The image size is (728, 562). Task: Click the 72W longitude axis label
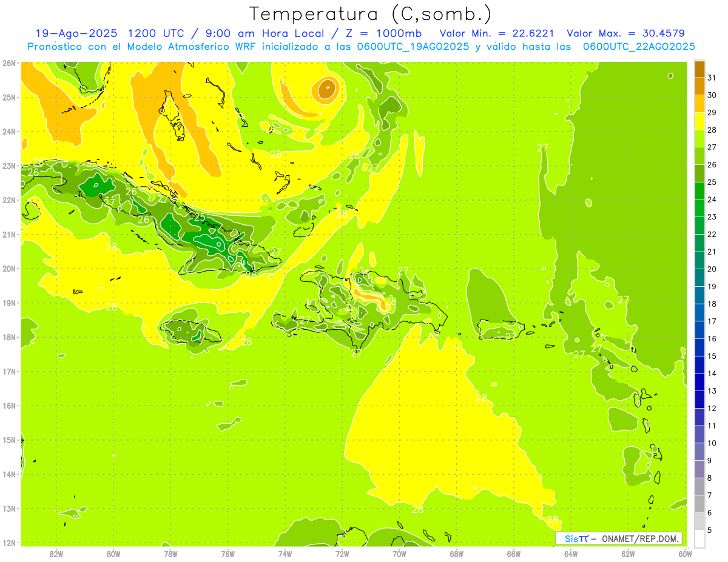[x=342, y=554]
